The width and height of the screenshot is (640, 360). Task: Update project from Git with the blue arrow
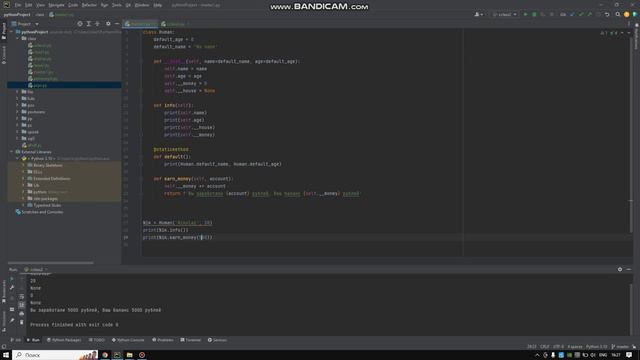click(x=572, y=14)
